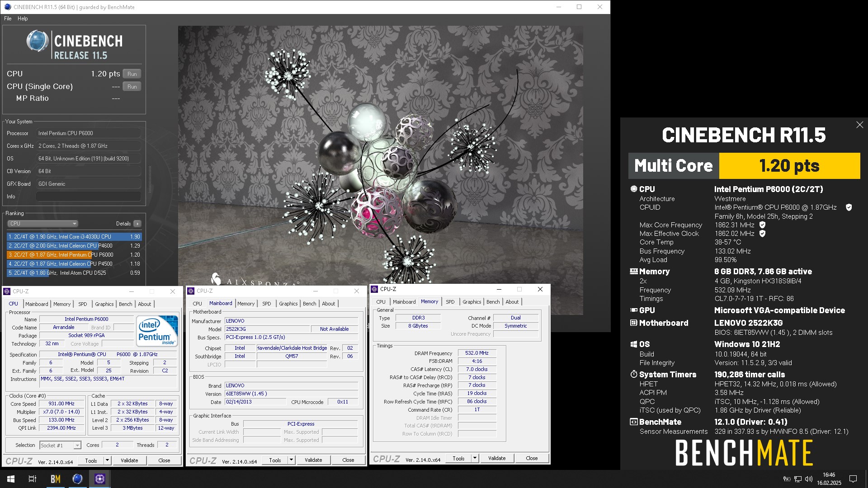The height and width of the screenshot is (488, 868).
Task: Open Details arrow in Ranking panel
Action: coord(137,224)
